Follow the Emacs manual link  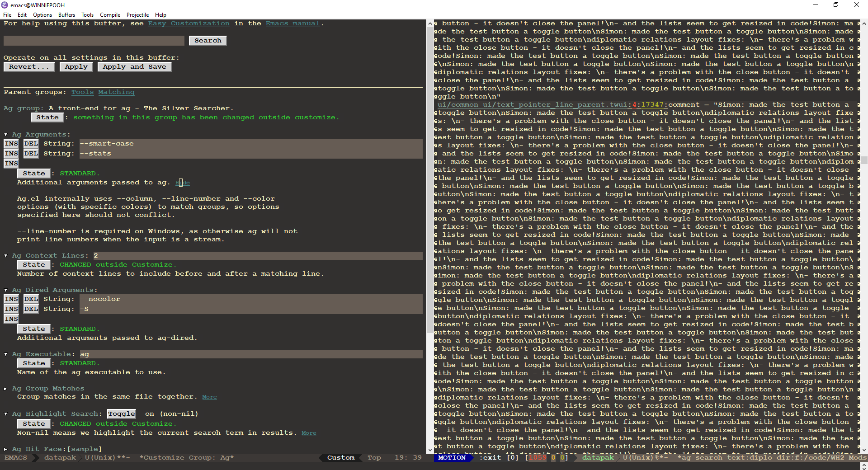[x=293, y=23]
